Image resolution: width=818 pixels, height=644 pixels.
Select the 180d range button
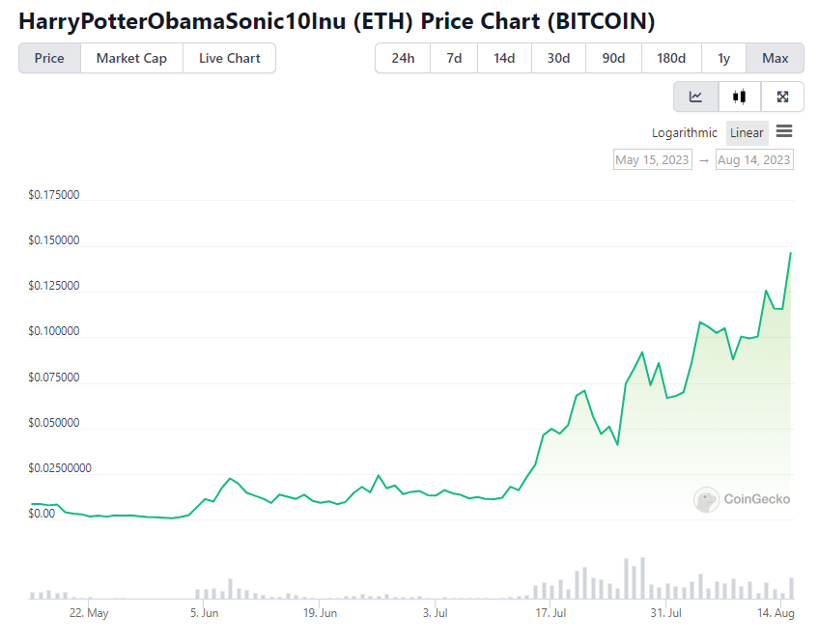[671, 58]
